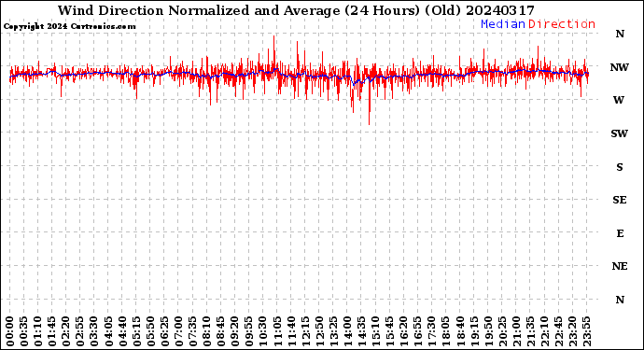644x350 pixels.
Task: Click the 18:40 time label
Action: (x=460, y=331)
